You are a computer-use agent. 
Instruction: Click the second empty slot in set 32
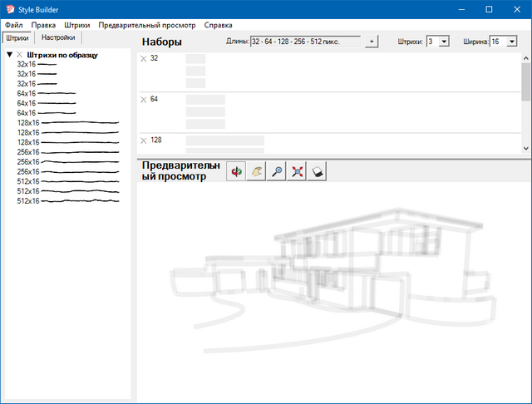pyautogui.click(x=196, y=71)
